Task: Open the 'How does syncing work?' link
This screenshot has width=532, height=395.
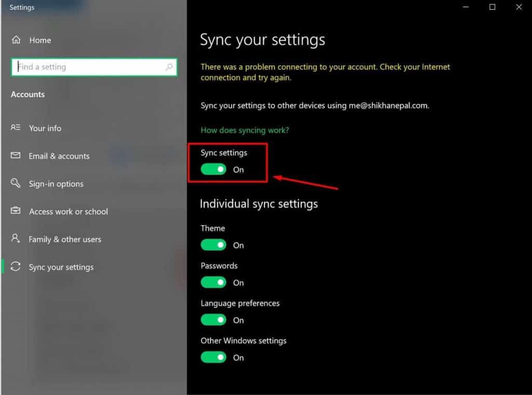Action: [245, 130]
